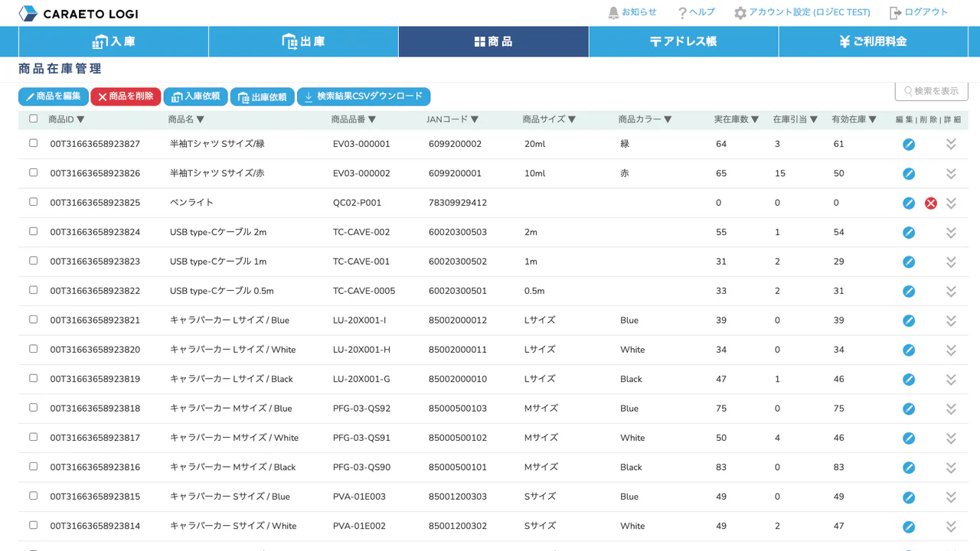Check the row for 半袖Tシャツ Sサイズ/赤
The width and height of the screenshot is (980, 551).
click(33, 172)
